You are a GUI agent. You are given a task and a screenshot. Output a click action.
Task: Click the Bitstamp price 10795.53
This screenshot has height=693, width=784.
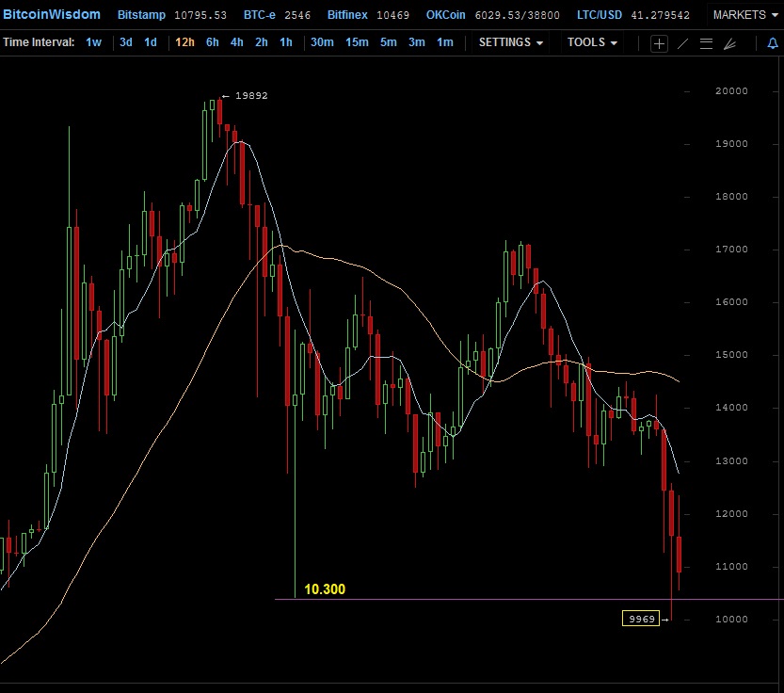[x=200, y=15]
